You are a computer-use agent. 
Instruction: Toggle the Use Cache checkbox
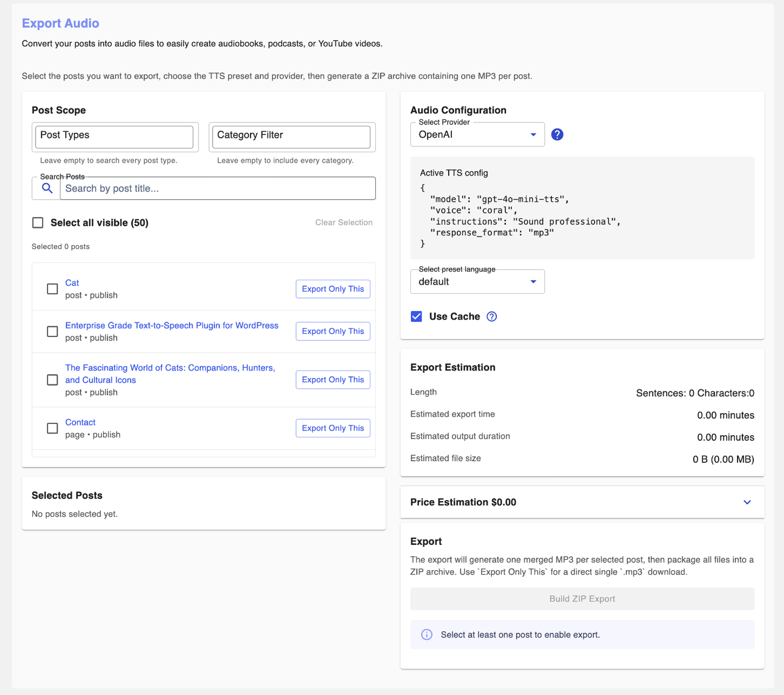[x=416, y=316]
